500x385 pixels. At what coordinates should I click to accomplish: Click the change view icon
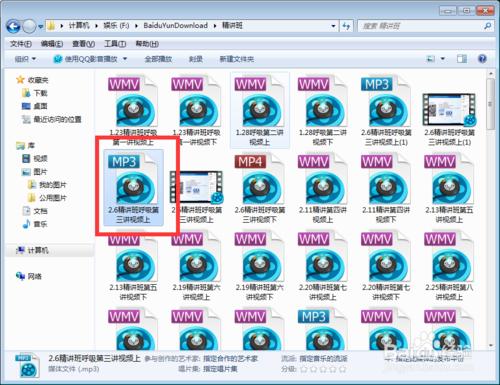pyautogui.click(x=431, y=59)
